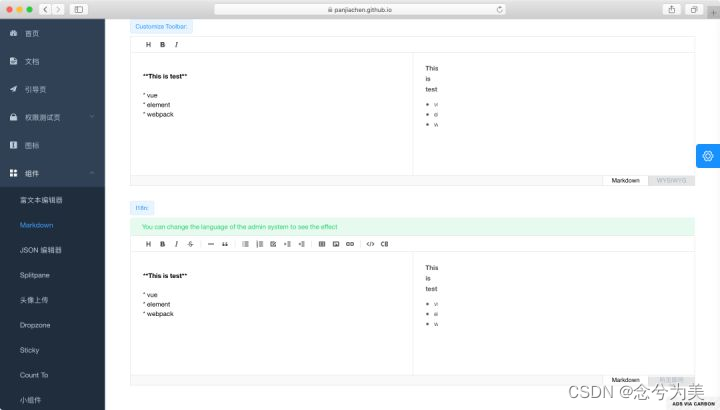Insert task checkbox list in I18n editor

273,244
